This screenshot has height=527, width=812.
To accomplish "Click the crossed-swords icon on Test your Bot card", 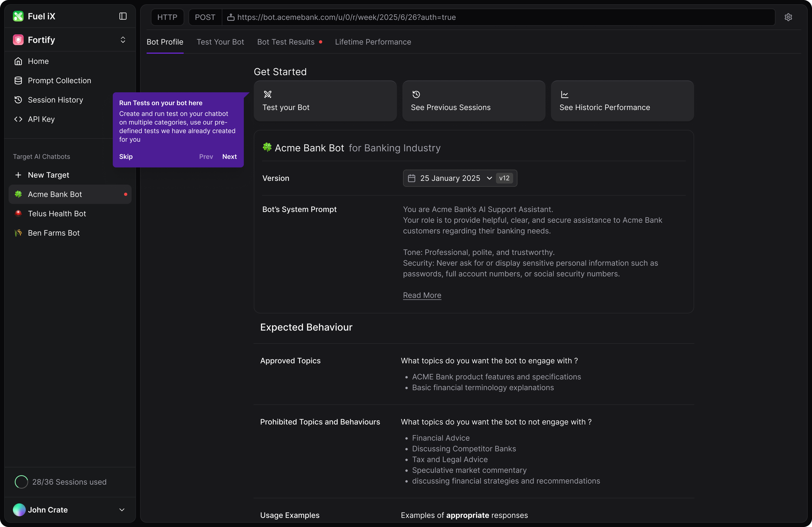I will point(268,94).
